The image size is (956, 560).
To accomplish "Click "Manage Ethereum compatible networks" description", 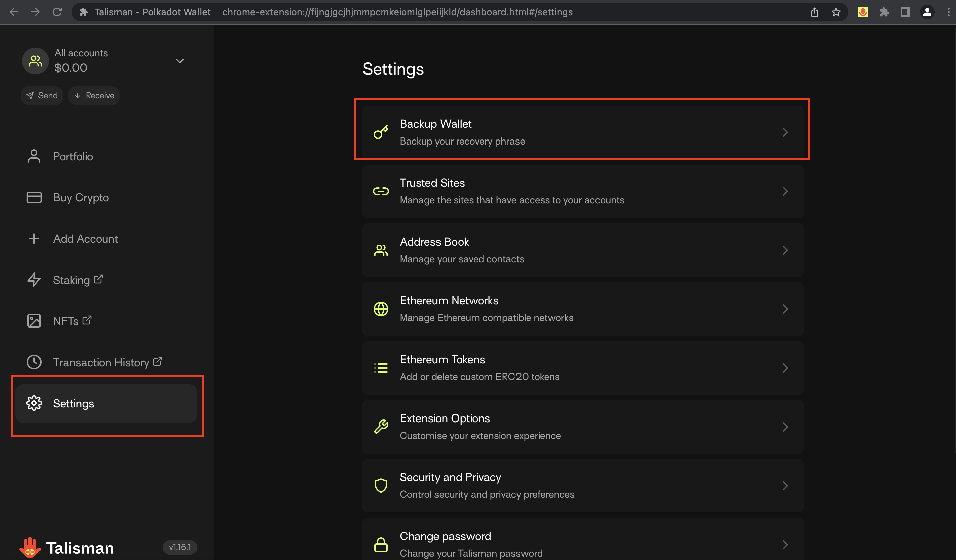I will pos(487,318).
